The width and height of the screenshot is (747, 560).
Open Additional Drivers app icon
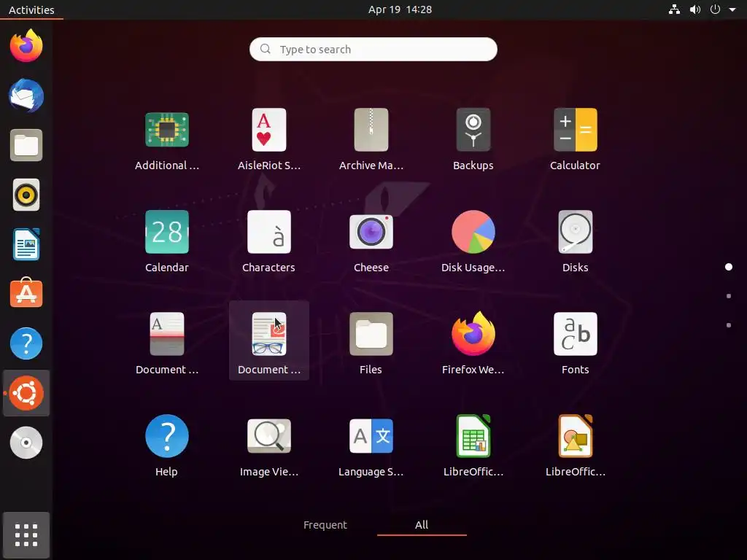click(x=167, y=130)
